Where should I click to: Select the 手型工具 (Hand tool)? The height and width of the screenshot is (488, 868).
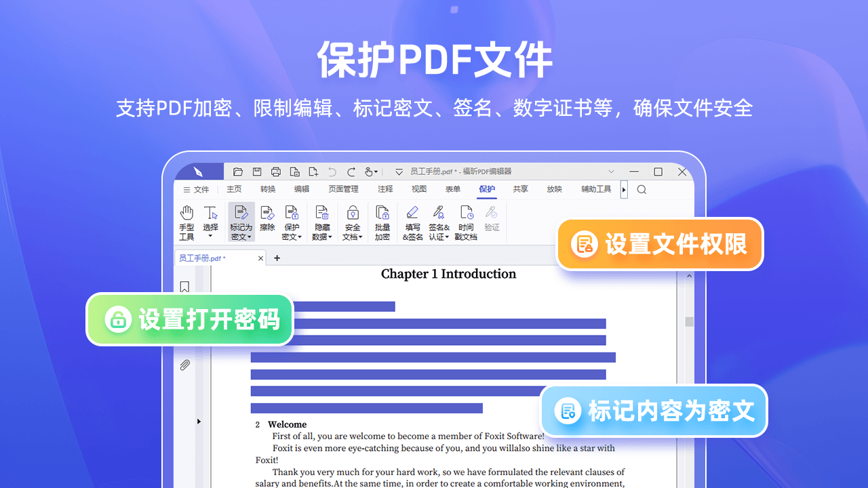(186, 222)
